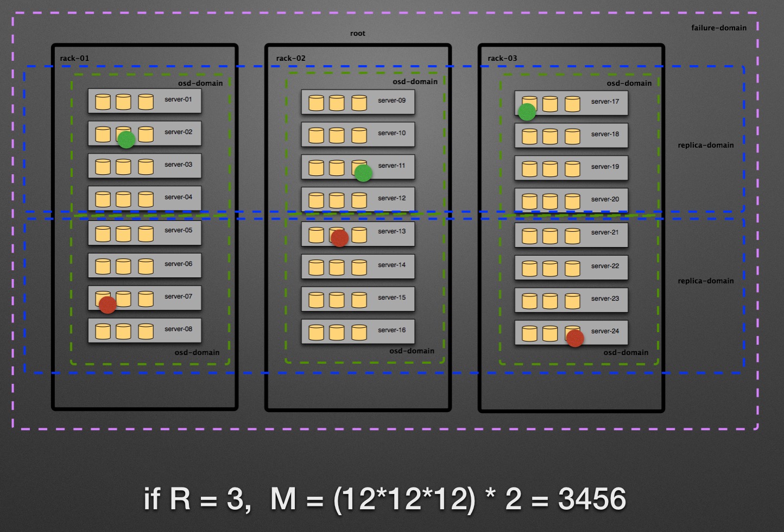
Task: Click the server-02 label
Action: point(178,132)
